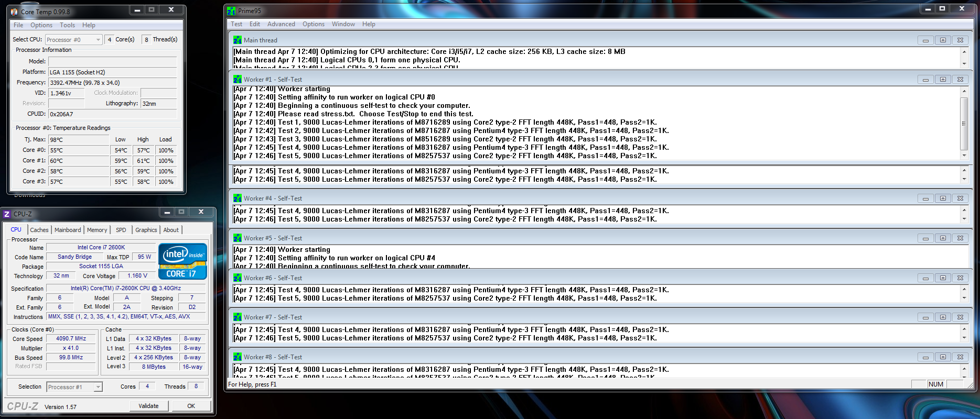Close the Worker #5 child window

[960, 238]
